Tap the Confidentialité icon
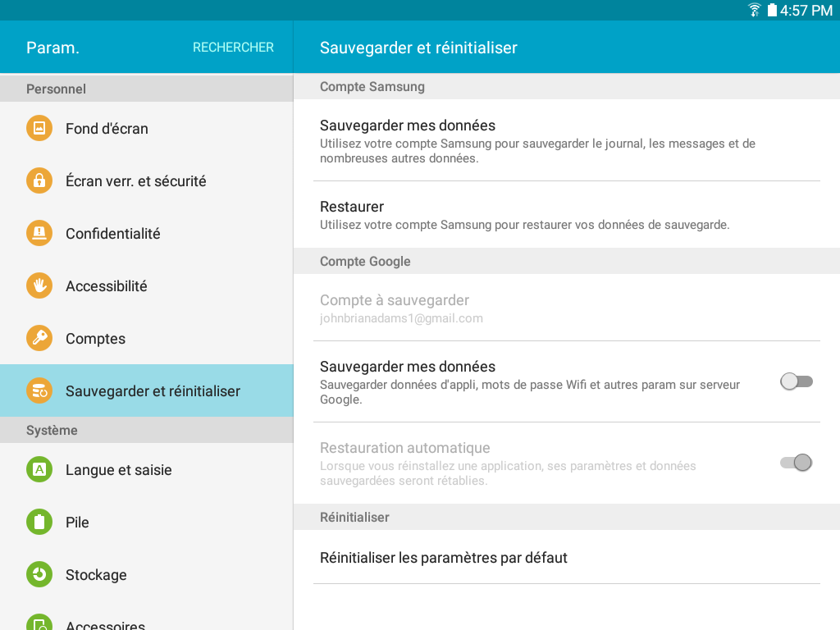The image size is (840, 630). (39, 234)
